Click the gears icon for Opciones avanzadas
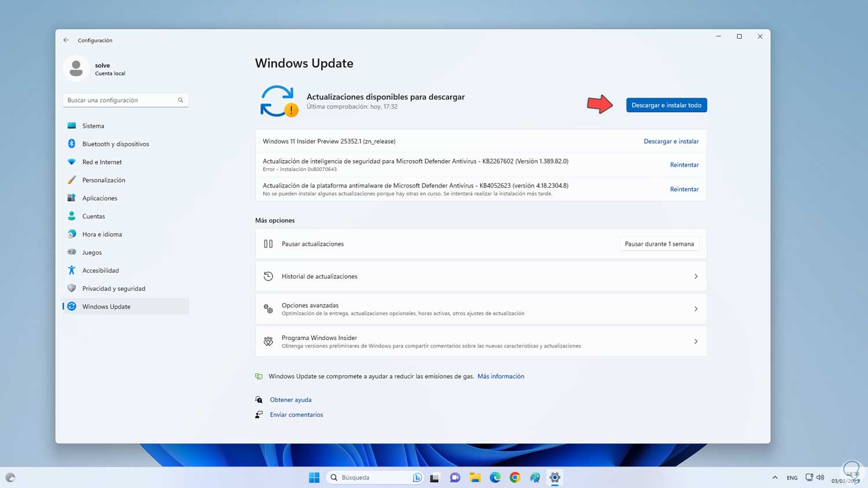Screen dimensions: 868x488 pyautogui.click(x=268, y=309)
